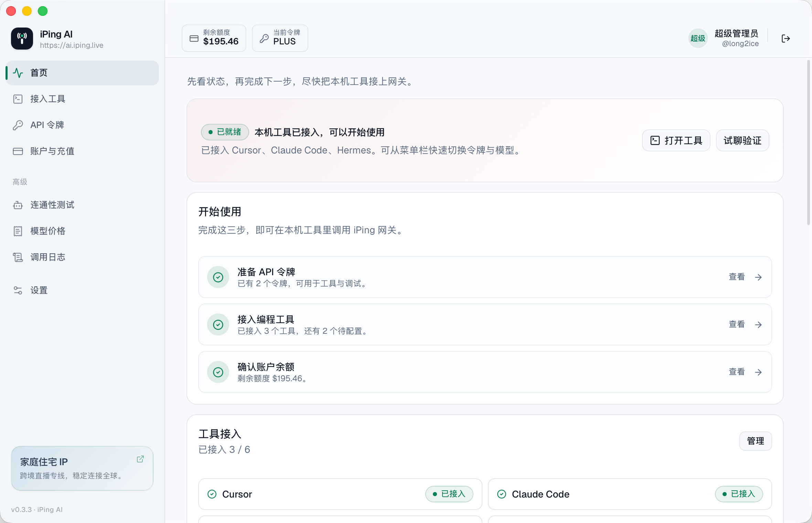Click the 剩余额度 $195.46。 description in 确认账户余额
812x523 pixels.
tap(273, 378)
